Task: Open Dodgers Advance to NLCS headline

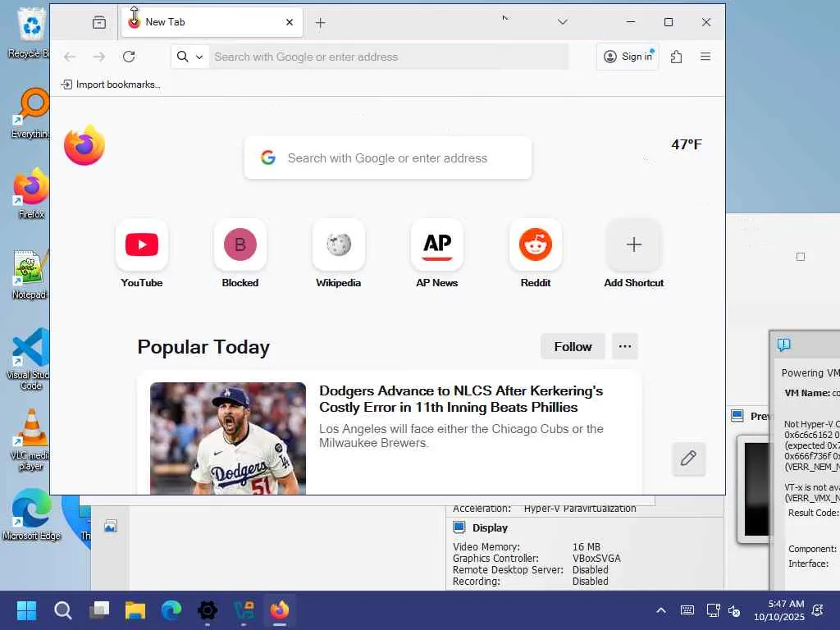Action: click(461, 399)
